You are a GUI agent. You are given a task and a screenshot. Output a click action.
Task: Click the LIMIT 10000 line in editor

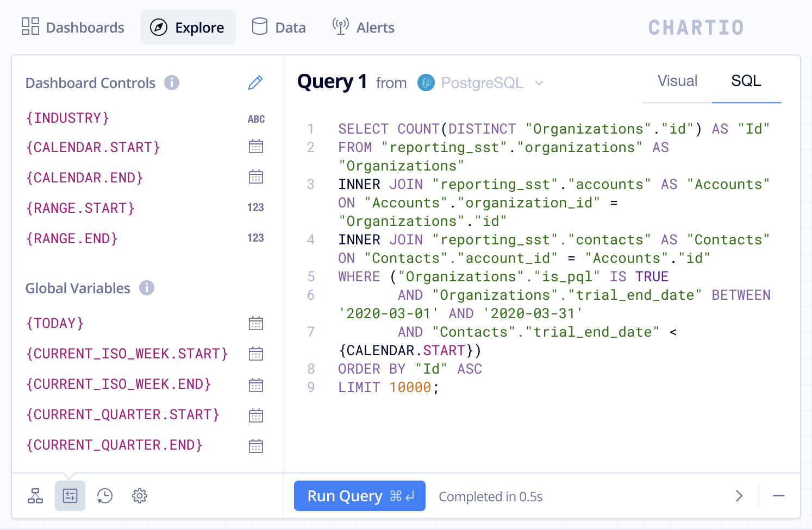click(389, 387)
